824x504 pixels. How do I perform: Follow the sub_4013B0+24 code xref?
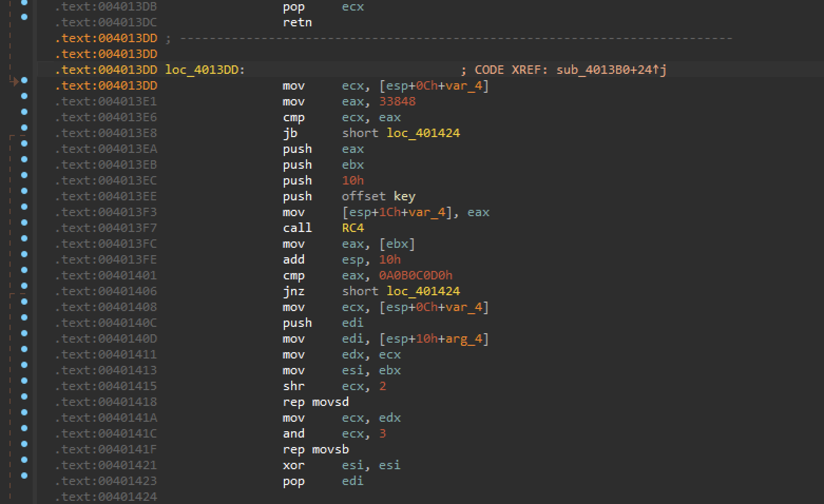[611, 70]
